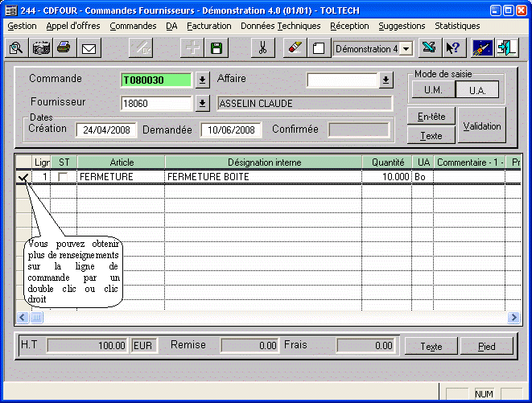The width and height of the screenshot is (532, 403).
Task: Click the Article column header
Action: point(122,162)
